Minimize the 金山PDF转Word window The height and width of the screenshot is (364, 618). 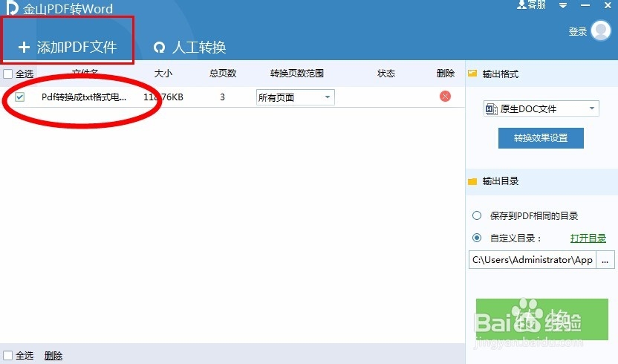(585, 5)
